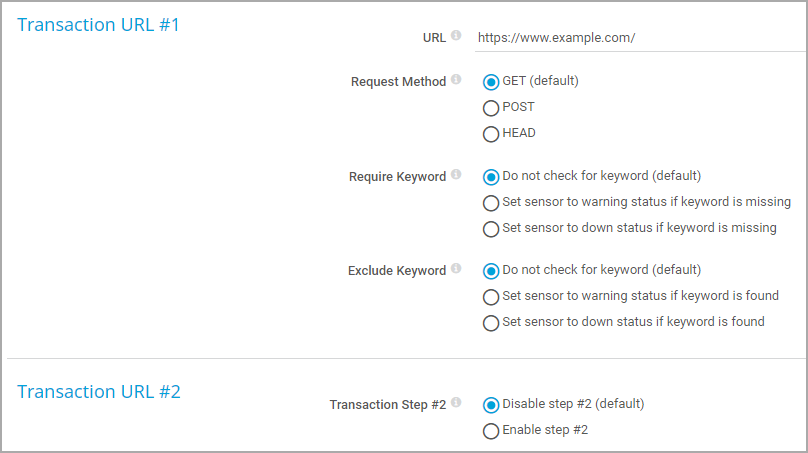This screenshot has width=808, height=453.
Task: Set down status if keyword is missing
Action: [491, 228]
